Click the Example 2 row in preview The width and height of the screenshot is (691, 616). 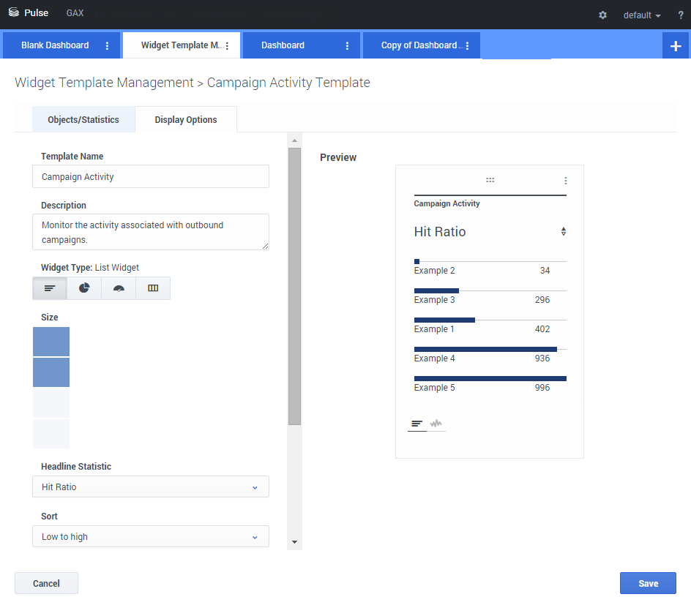(490, 268)
